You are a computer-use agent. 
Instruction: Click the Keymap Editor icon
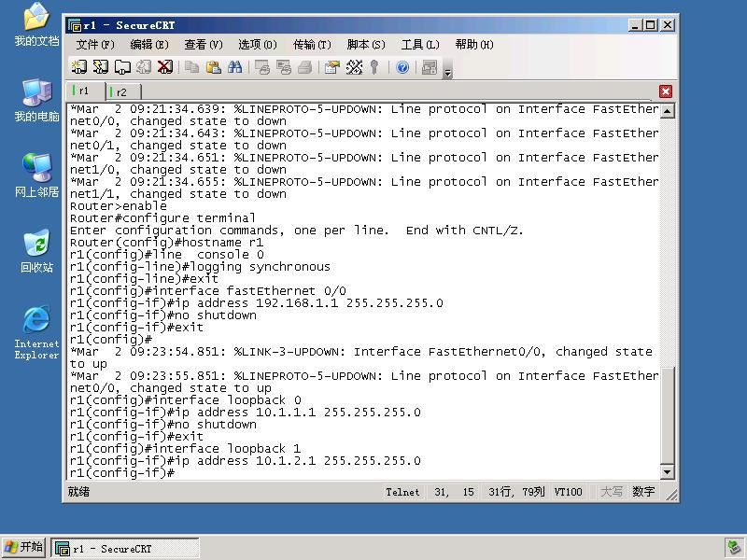point(354,67)
